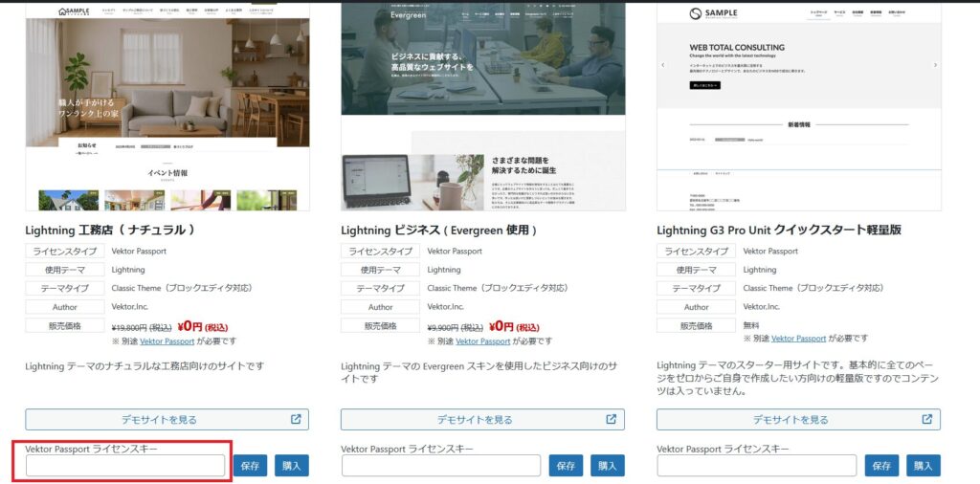The image size is (980, 484).
Task: Click right carousel arrow in SAMPLE consulting preview
Action: point(935,65)
